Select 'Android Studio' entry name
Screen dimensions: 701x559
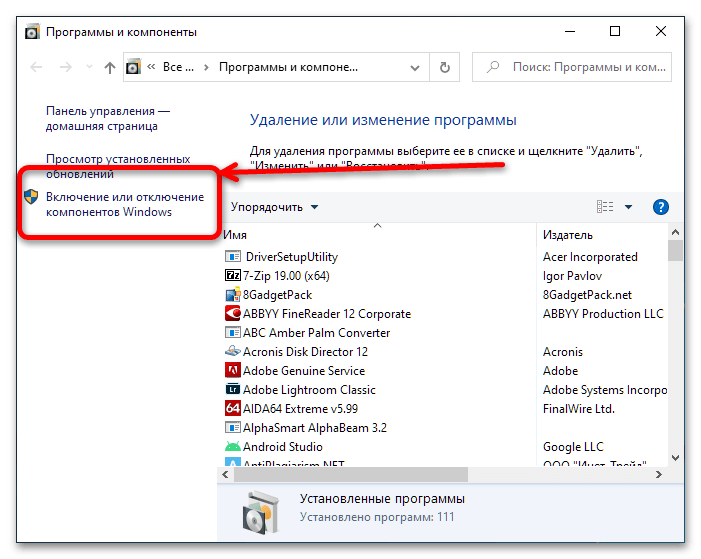pos(283,447)
